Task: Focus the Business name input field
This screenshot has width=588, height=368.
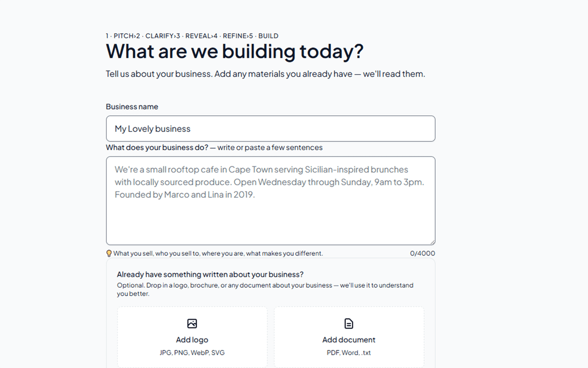Action: click(270, 129)
